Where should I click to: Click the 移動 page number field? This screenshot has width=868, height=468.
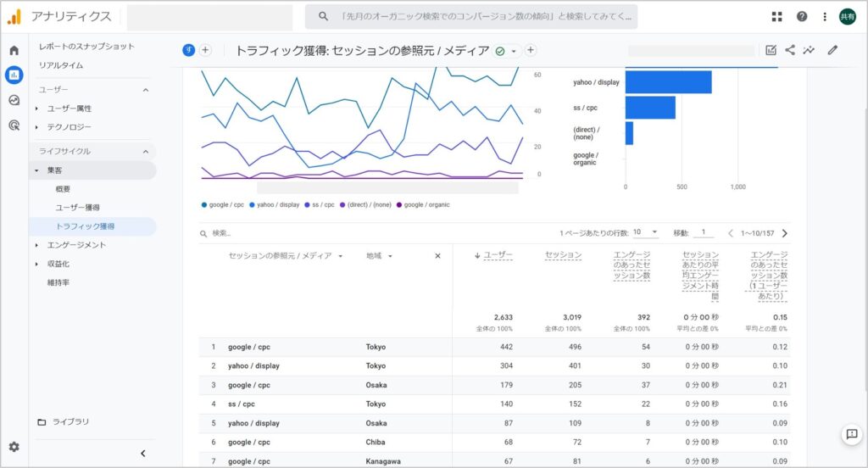[x=703, y=232]
